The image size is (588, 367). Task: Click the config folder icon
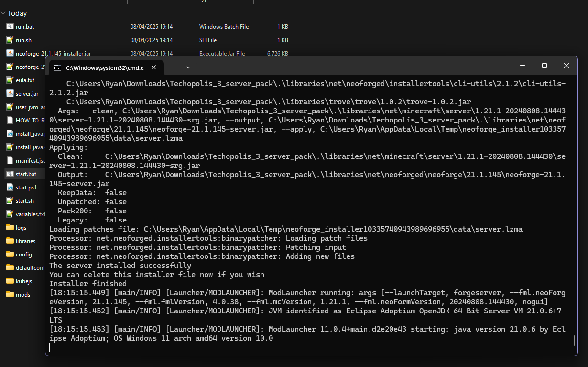[x=10, y=255]
